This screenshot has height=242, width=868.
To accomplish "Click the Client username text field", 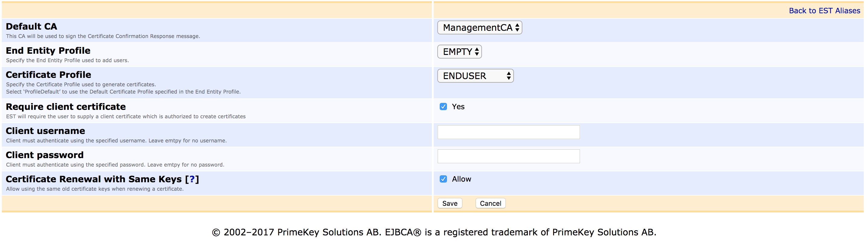I will pos(508,132).
